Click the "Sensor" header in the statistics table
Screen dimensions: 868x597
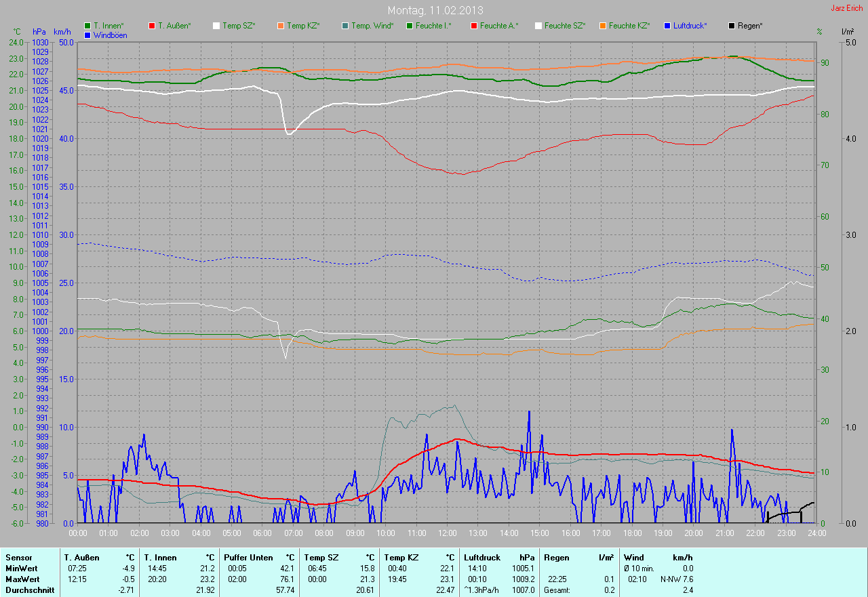pyautogui.click(x=18, y=558)
